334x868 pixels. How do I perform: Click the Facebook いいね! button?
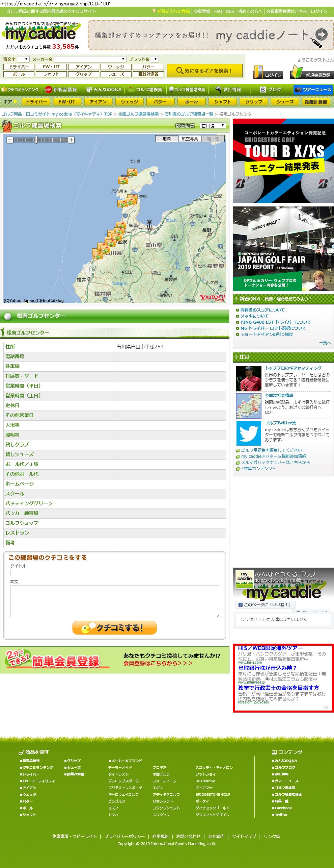pyautogui.click(x=265, y=604)
